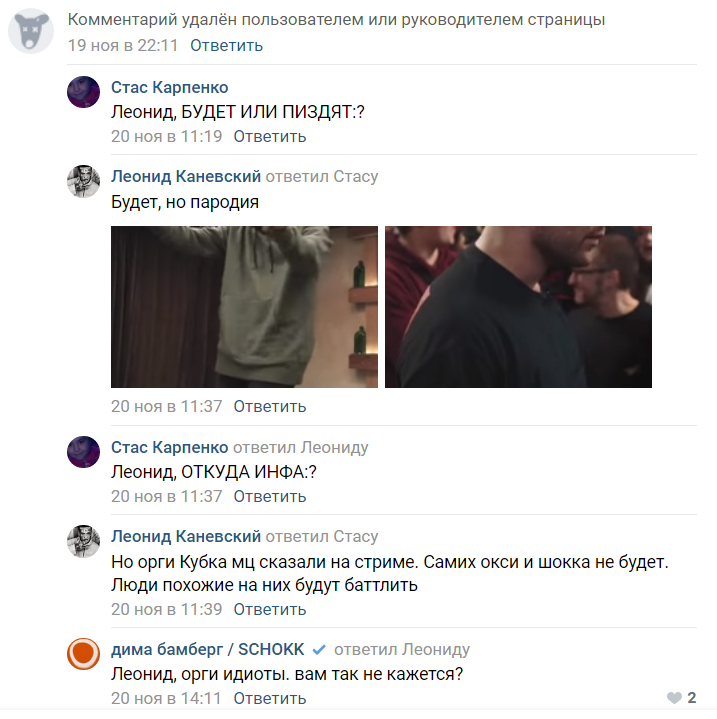The image size is (717, 719).
Task: Open Стас Карпенко's avatar on first comment
Action: coord(83,92)
